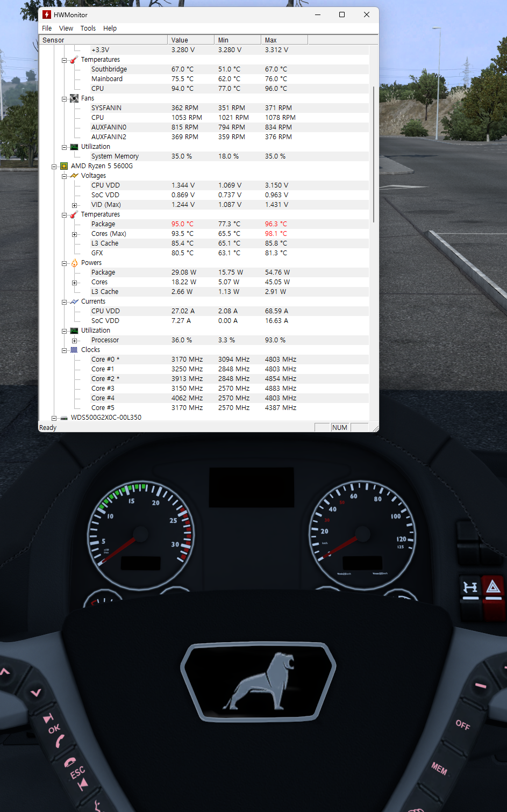Collapse the Currents node
This screenshot has width=507, height=812.
tap(64, 302)
